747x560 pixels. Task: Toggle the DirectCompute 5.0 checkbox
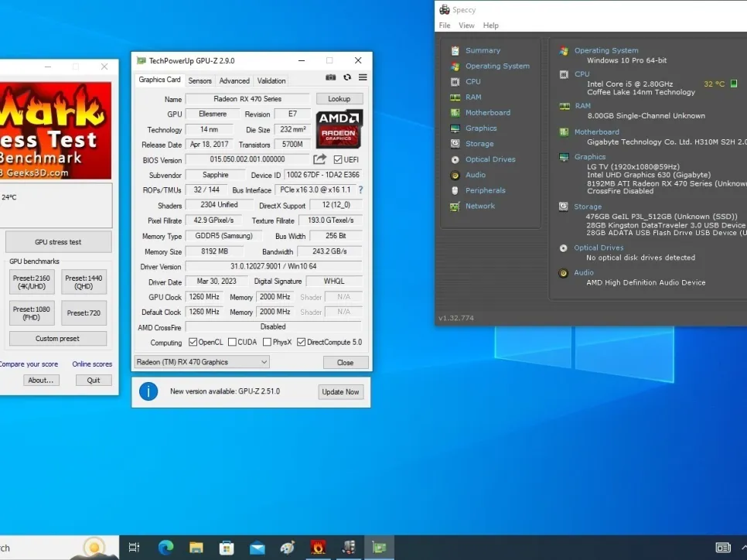tap(301, 342)
